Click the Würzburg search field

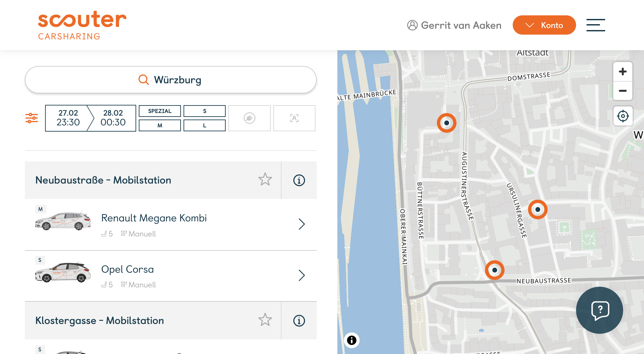pos(170,80)
